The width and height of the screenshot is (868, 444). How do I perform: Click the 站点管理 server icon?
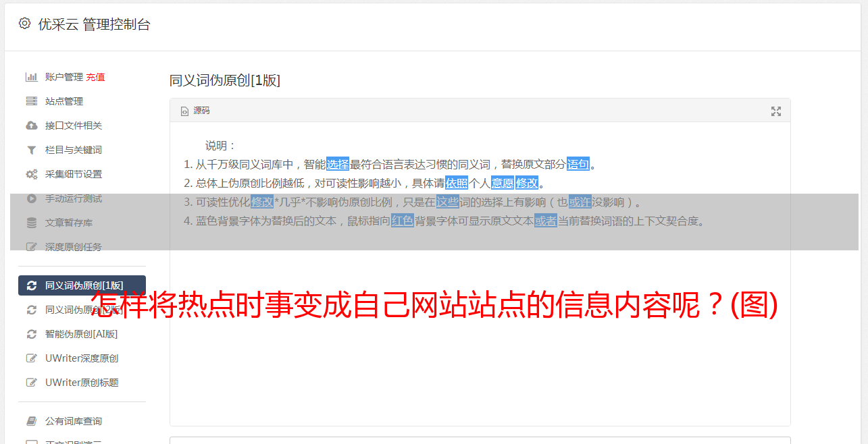[31, 101]
